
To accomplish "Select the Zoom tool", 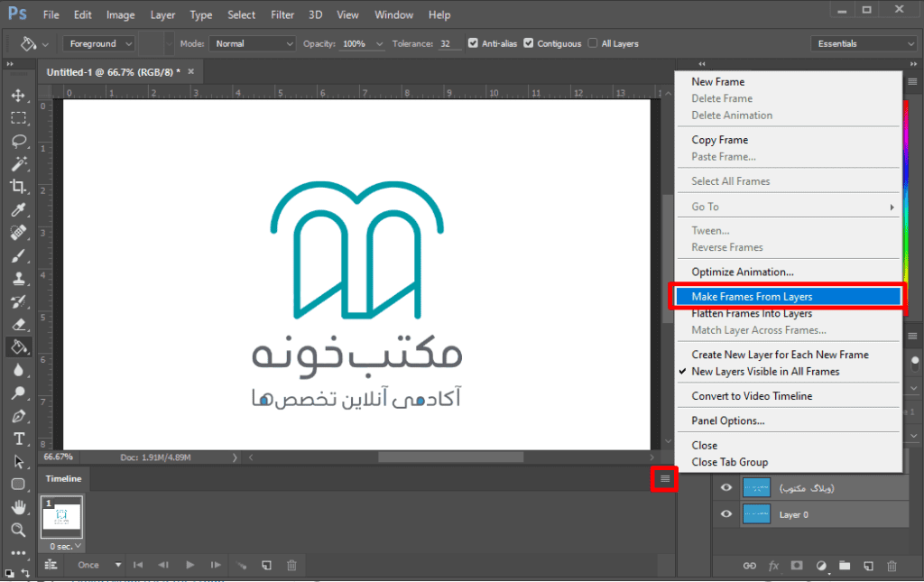I will click(x=18, y=530).
